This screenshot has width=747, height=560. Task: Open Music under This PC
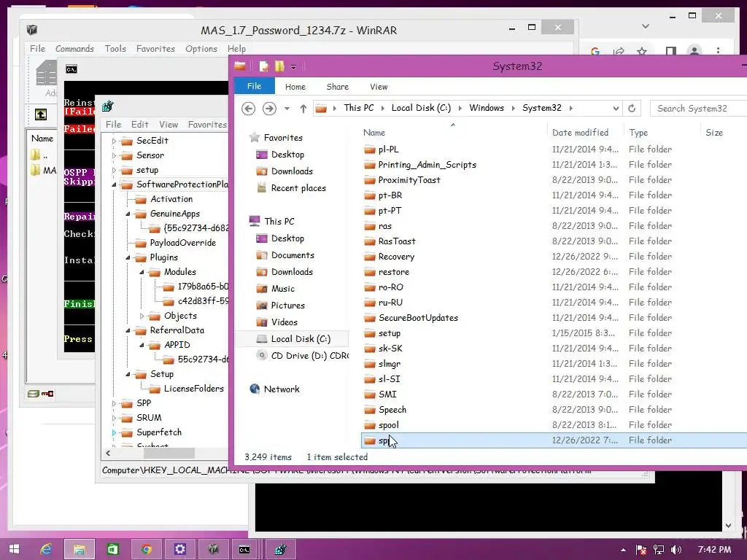282,289
